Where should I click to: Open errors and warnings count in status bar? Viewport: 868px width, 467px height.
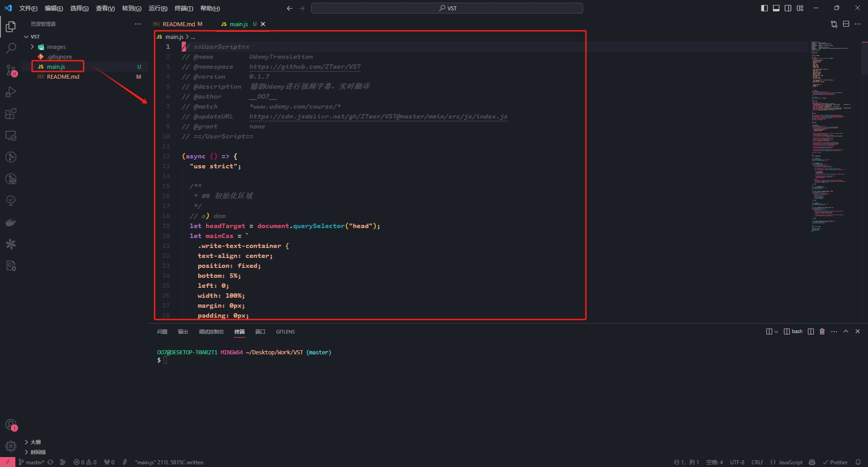coord(85,462)
